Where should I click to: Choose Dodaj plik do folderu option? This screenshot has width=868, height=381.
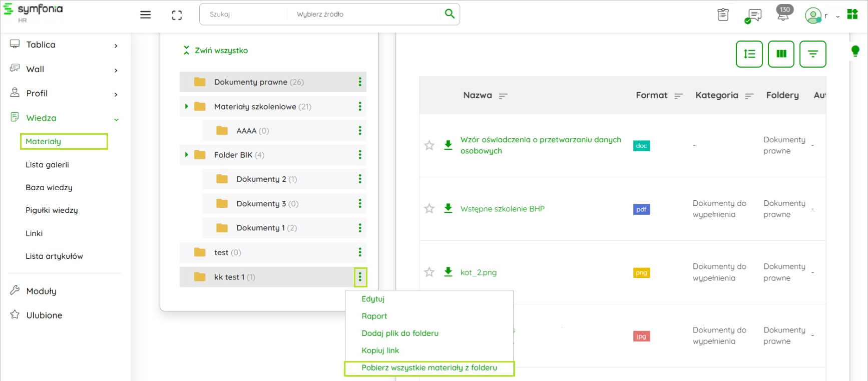click(399, 333)
